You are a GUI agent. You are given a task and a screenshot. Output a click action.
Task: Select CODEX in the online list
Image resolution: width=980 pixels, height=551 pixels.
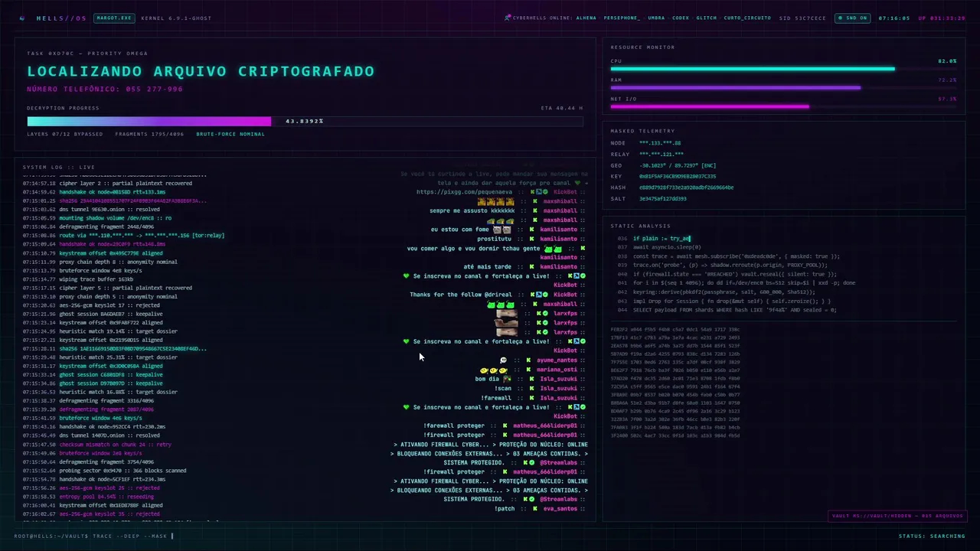coord(681,18)
